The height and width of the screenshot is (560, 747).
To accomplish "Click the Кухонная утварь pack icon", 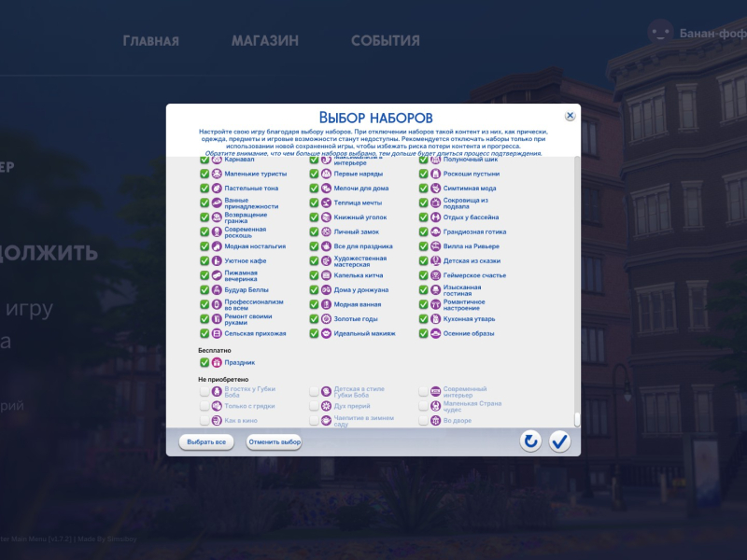I will click(x=435, y=319).
